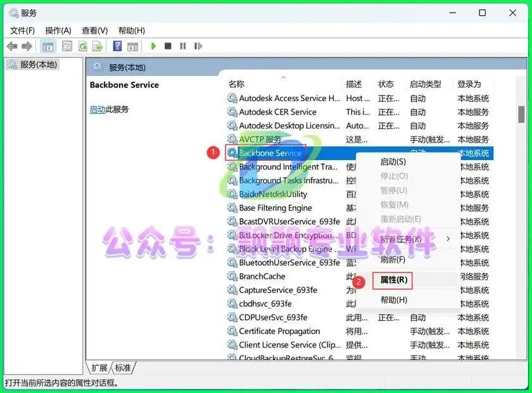Click the gear icon beside AVCTP 服务
Viewport: 532px width, 393px height.
pos(232,139)
